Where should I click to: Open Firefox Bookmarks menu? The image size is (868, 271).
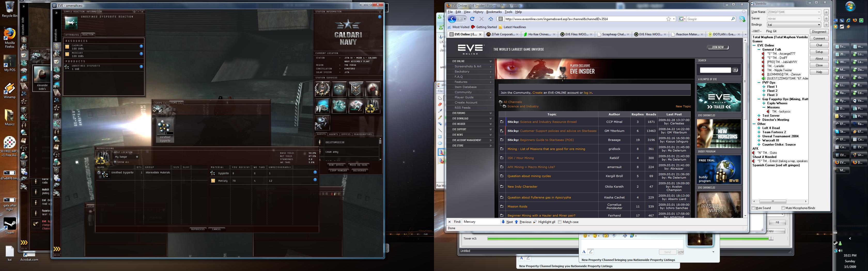494,12
